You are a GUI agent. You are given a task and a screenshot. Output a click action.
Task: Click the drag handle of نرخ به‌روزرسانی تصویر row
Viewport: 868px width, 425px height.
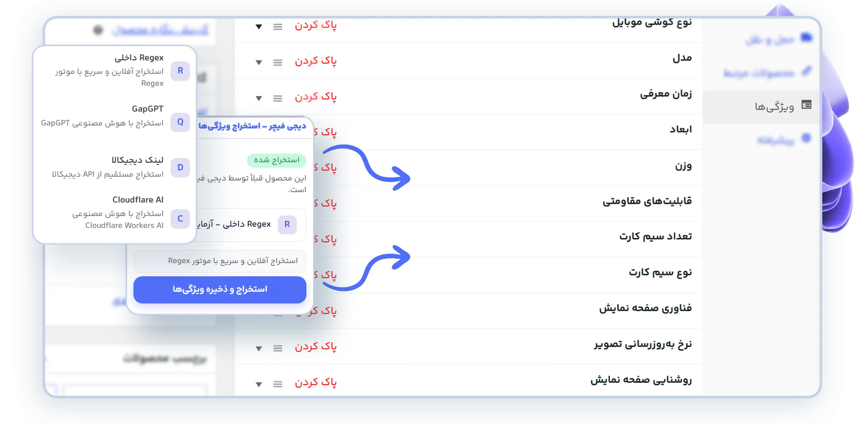(x=278, y=348)
